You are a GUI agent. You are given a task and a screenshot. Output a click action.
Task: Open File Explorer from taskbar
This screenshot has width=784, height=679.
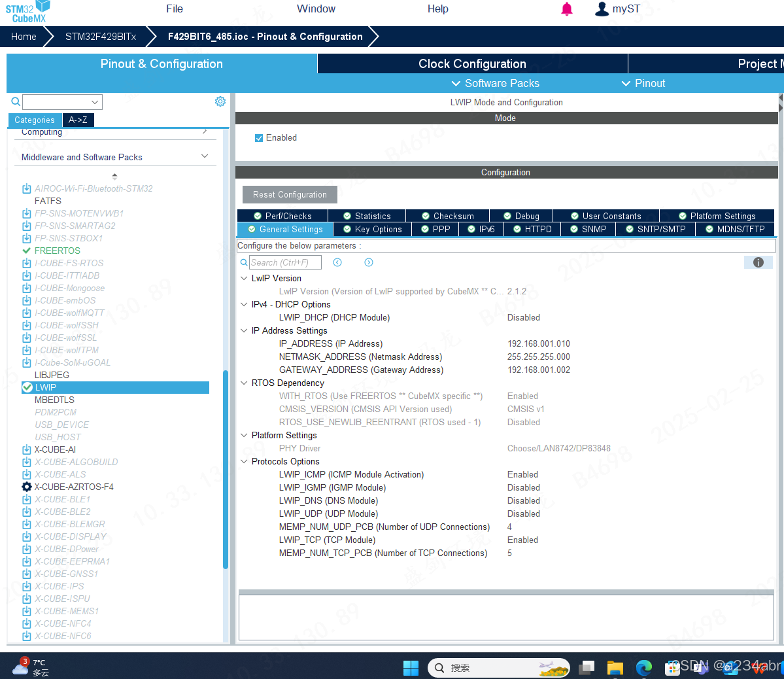pos(615,668)
